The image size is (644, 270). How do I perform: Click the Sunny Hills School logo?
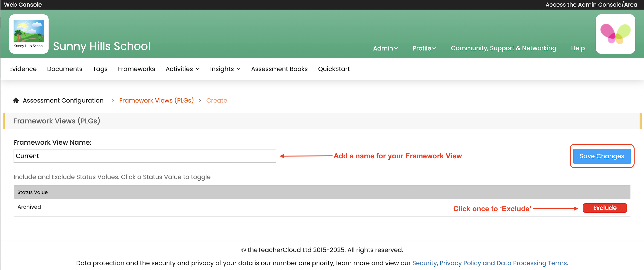click(x=29, y=34)
